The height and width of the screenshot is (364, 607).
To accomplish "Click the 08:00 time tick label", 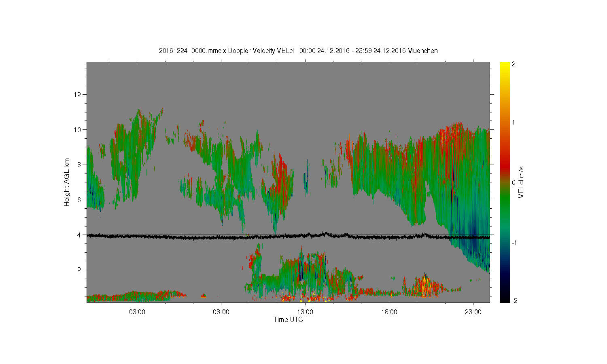I will click(221, 312).
